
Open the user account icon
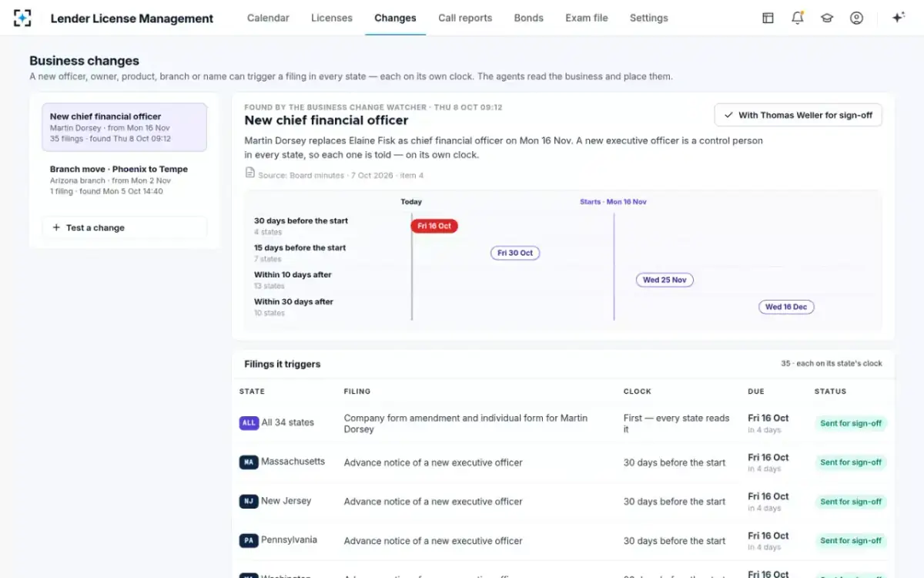(856, 18)
